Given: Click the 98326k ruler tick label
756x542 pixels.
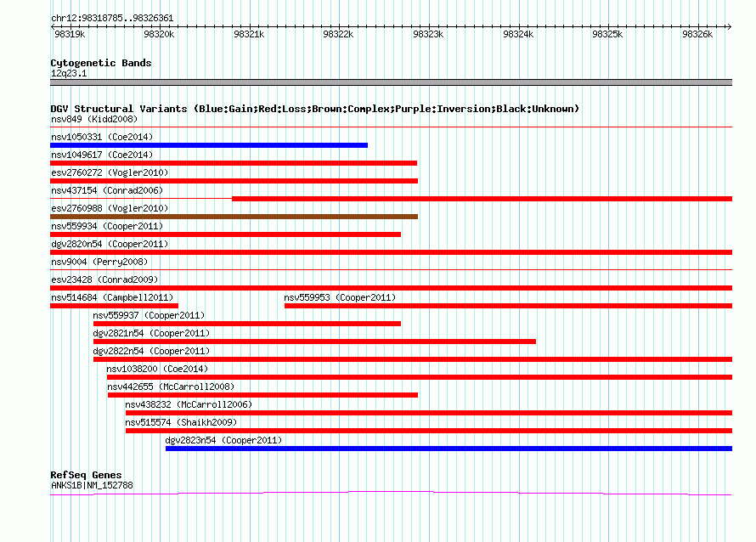Looking at the screenshot, I should [697, 34].
